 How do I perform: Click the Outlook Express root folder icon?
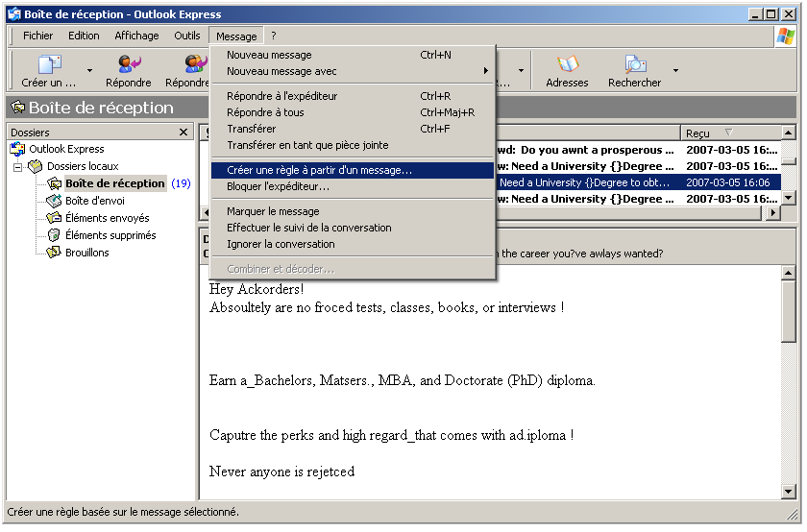[x=17, y=149]
